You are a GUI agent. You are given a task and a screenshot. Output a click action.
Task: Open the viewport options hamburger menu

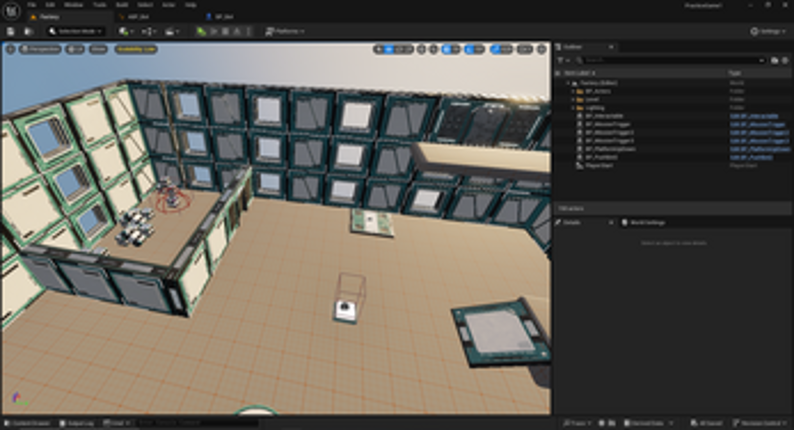click(10, 48)
